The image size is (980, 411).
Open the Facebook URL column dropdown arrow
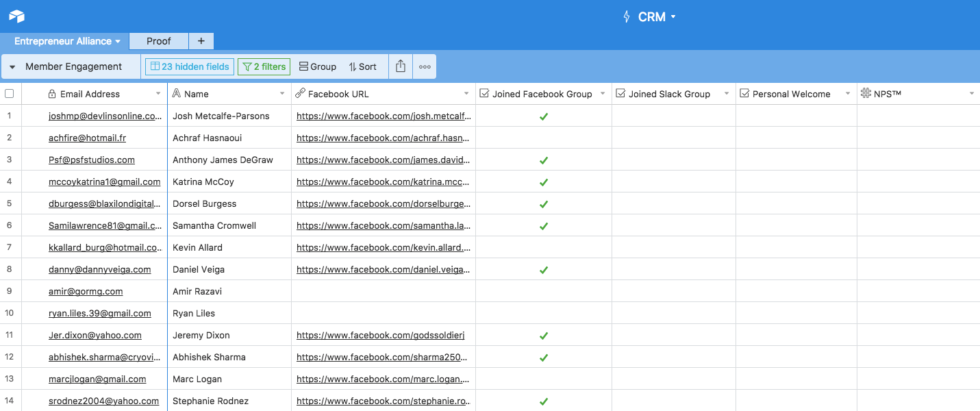(467, 94)
